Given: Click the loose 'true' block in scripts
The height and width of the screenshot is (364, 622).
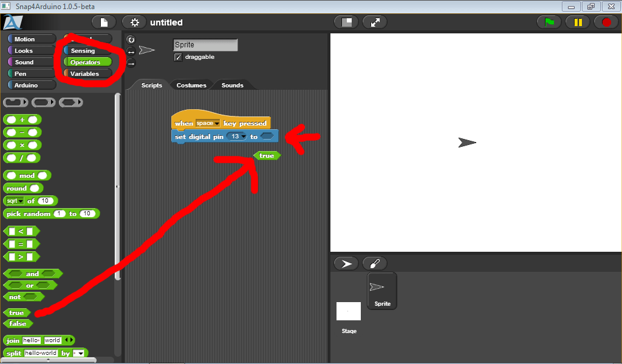Looking at the screenshot, I should pyautogui.click(x=267, y=156).
